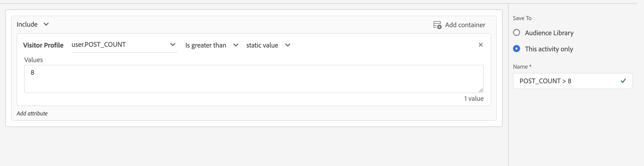The width and height of the screenshot is (644, 166).
Task: Open the Include dropdown
Action: [33, 24]
